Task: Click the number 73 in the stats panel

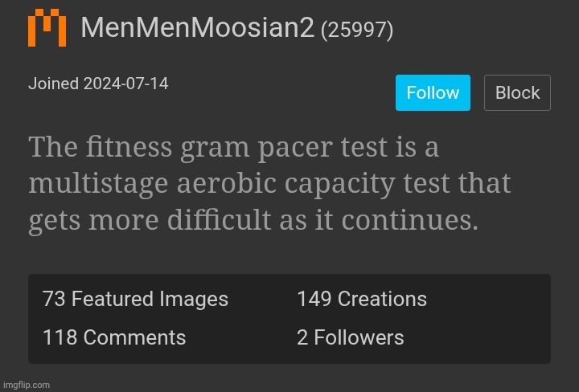Action: [x=54, y=300]
